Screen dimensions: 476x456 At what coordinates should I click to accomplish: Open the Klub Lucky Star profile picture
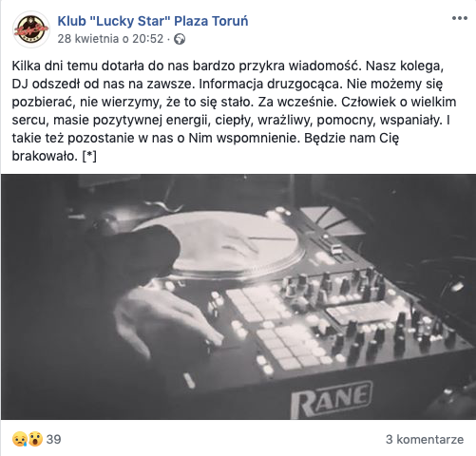(31, 29)
